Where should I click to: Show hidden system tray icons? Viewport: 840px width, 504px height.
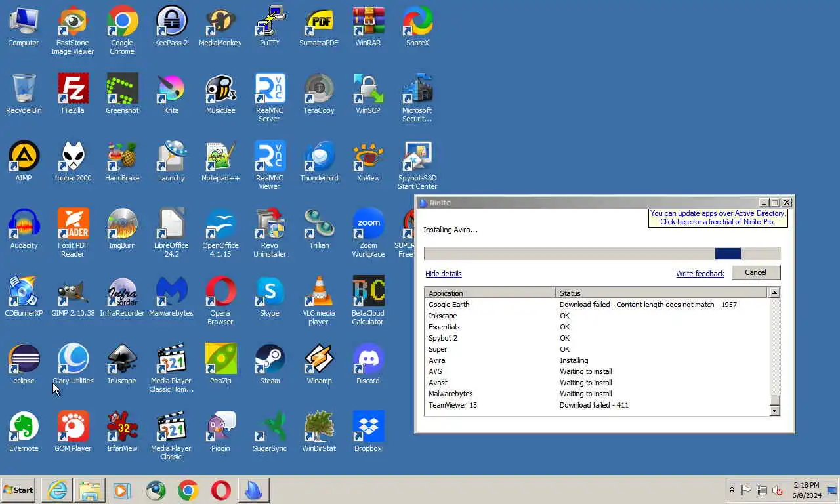[732, 490]
